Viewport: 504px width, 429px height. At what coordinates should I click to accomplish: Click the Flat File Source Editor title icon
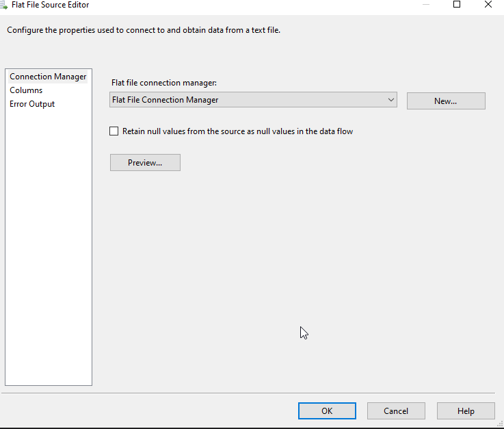pyautogui.click(x=4, y=5)
